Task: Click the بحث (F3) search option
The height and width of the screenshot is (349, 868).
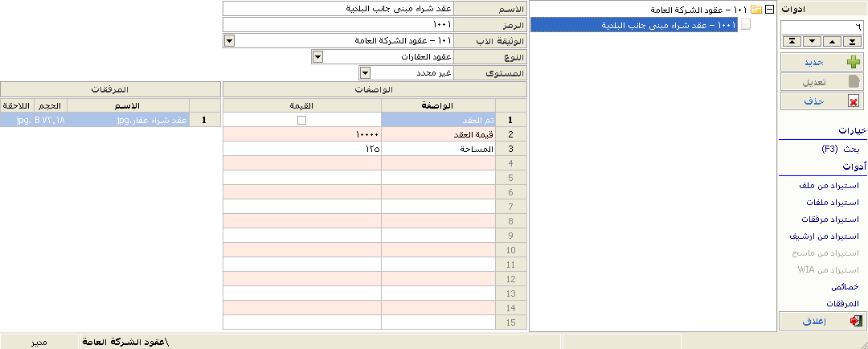Action: 840,149
